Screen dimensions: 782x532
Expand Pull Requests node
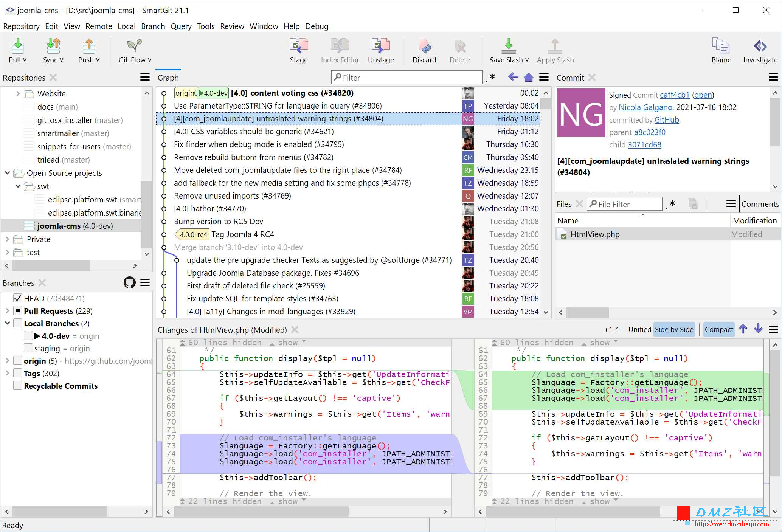(7, 311)
